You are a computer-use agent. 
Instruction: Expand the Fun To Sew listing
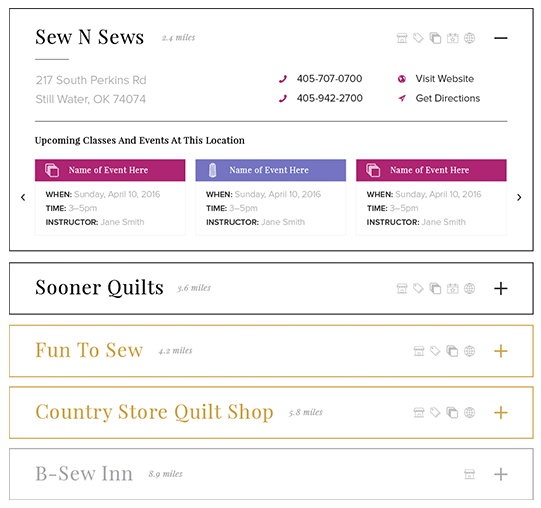click(501, 351)
